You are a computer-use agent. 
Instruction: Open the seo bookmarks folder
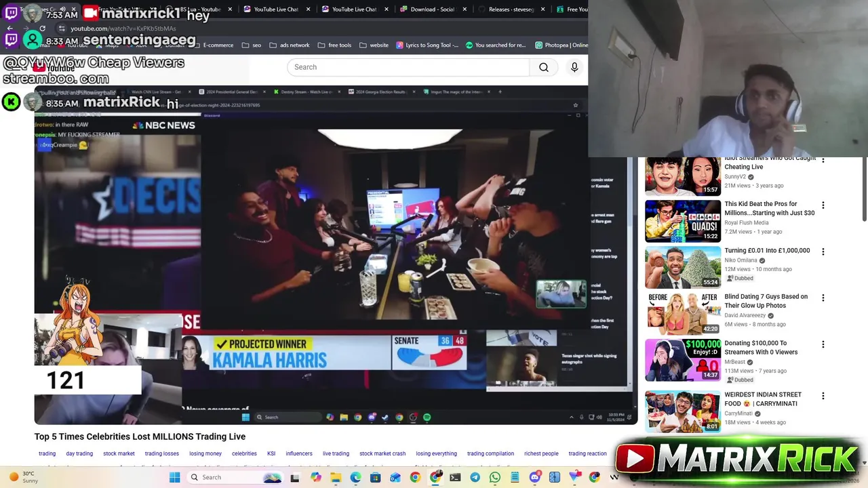click(x=251, y=45)
